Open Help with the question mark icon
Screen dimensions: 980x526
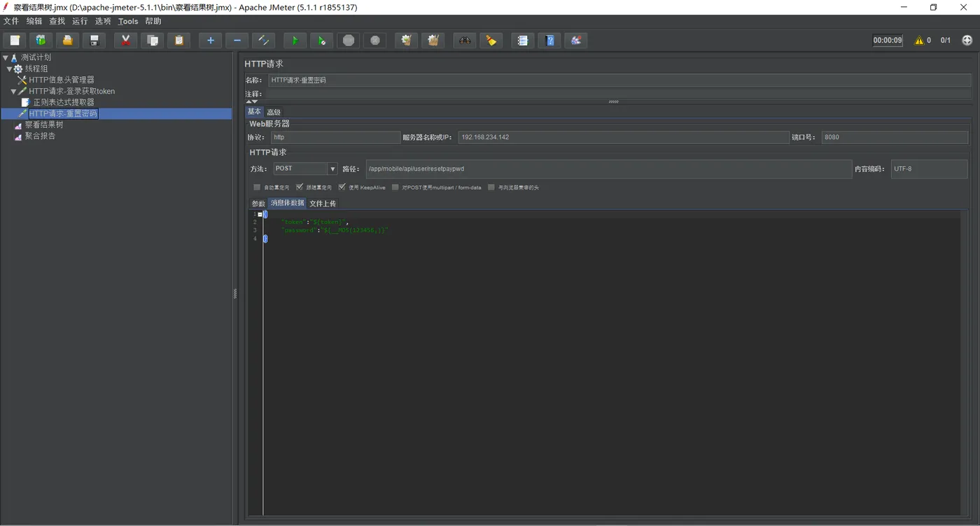tap(549, 41)
